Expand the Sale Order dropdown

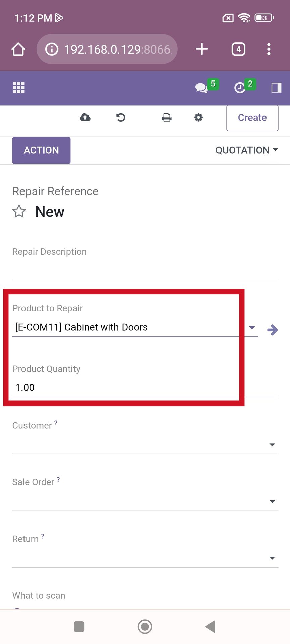tap(272, 501)
